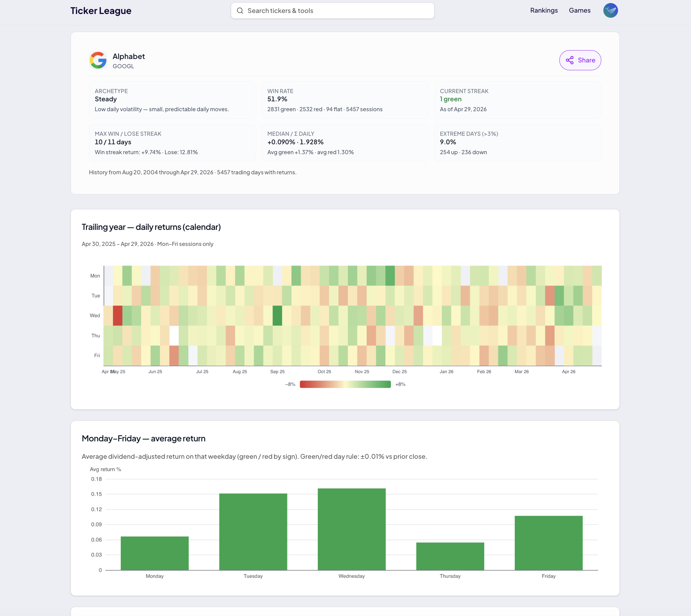
Task: Open the user profile avatar
Action: click(611, 11)
